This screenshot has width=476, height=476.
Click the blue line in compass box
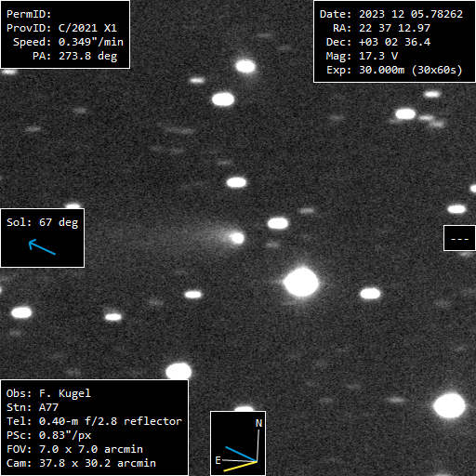coord(241,454)
